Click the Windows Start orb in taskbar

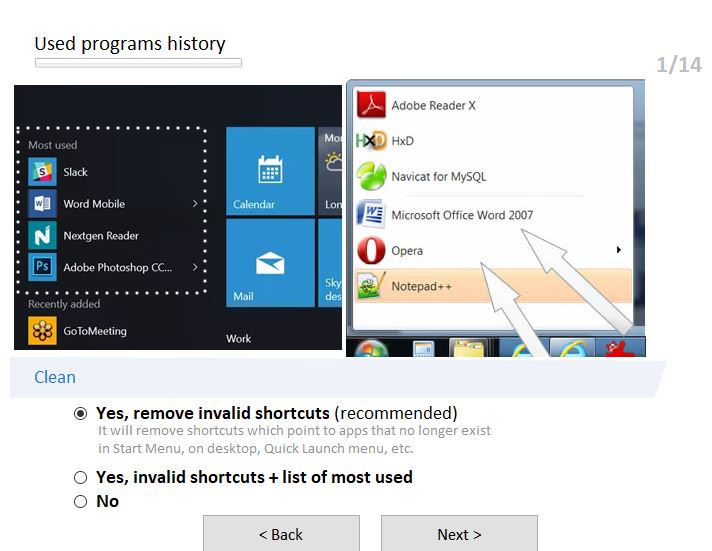[x=371, y=348]
